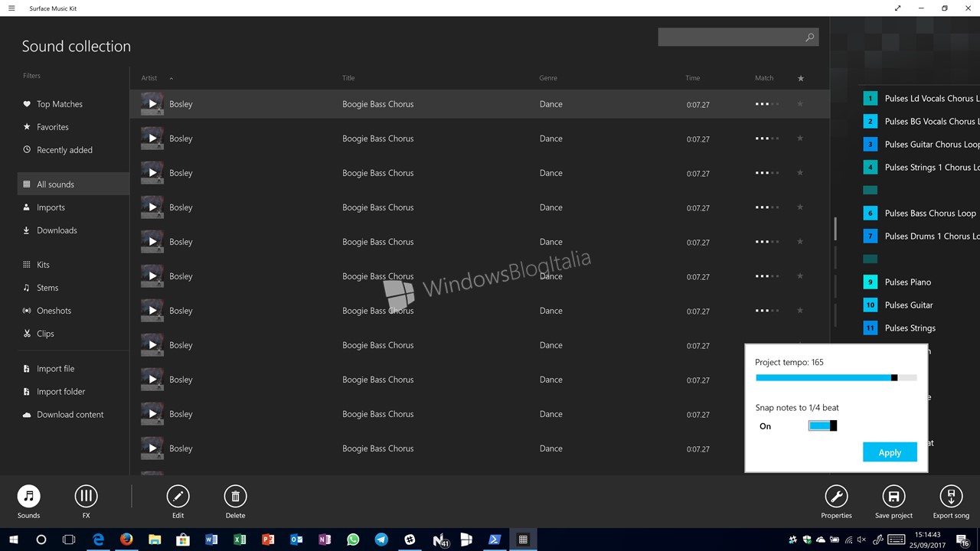Viewport: 980px width, 551px height.
Task: Click the Export song icon
Action: tap(951, 497)
